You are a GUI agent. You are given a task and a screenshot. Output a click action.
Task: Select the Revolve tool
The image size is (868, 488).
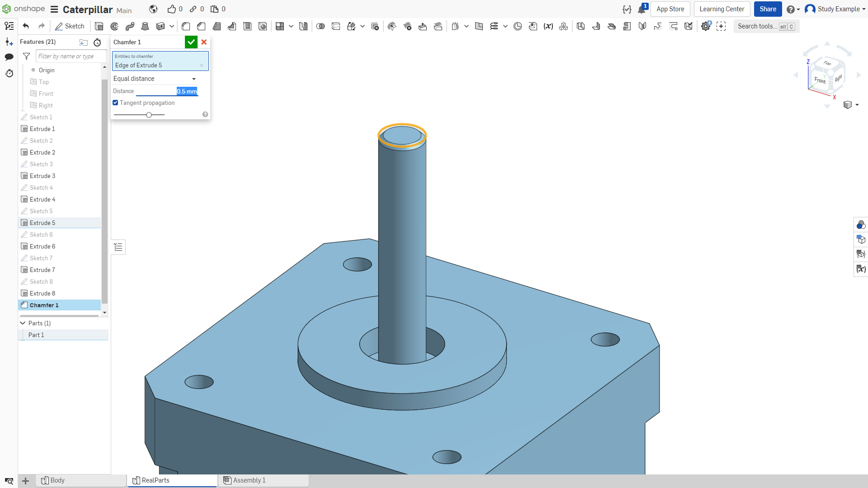coord(114,26)
